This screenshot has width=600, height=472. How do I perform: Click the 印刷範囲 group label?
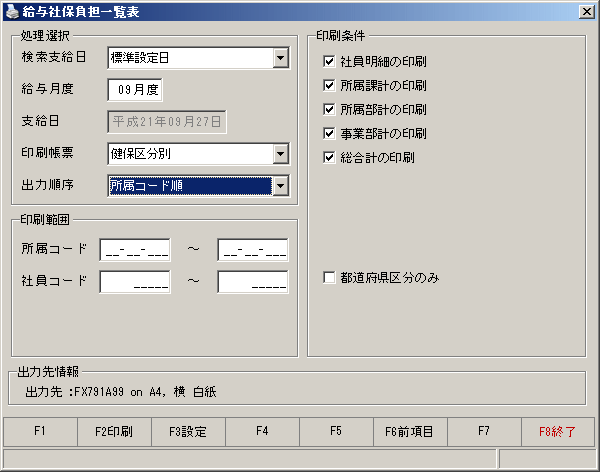coord(45,220)
